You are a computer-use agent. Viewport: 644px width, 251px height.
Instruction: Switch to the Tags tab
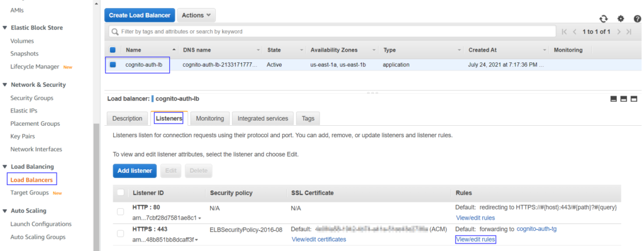coord(308,118)
